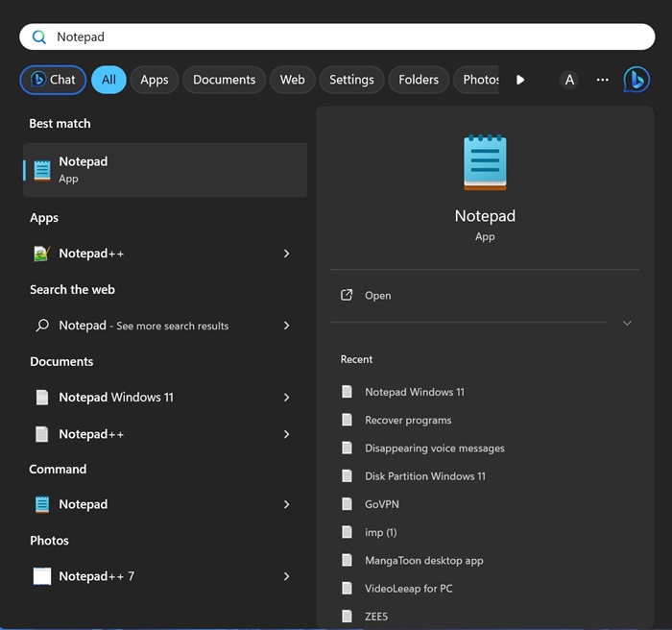Click the account avatar labeled A
The width and height of the screenshot is (672, 630).
(x=569, y=80)
